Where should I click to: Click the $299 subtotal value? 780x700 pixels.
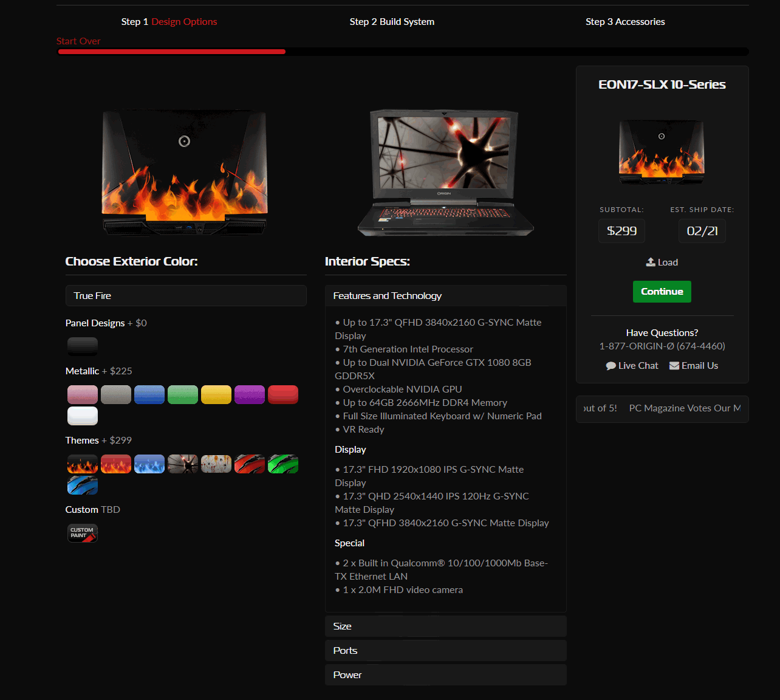pyautogui.click(x=622, y=231)
